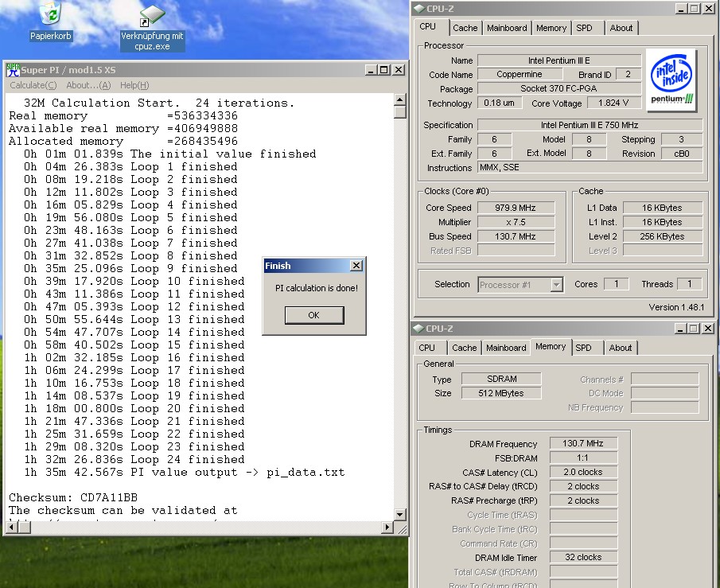Click the 'Coppermine' code name value
This screenshot has height=588, width=720.
pyautogui.click(x=520, y=75)
